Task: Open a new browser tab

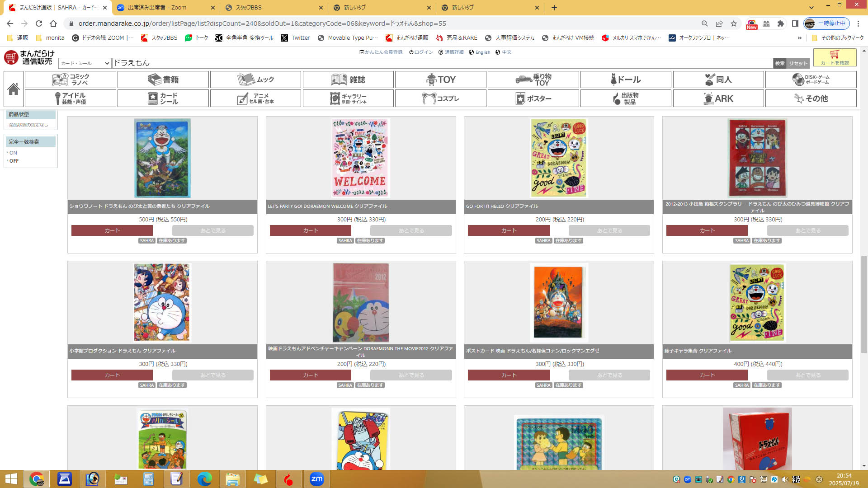Action: [x=554, y=8]
